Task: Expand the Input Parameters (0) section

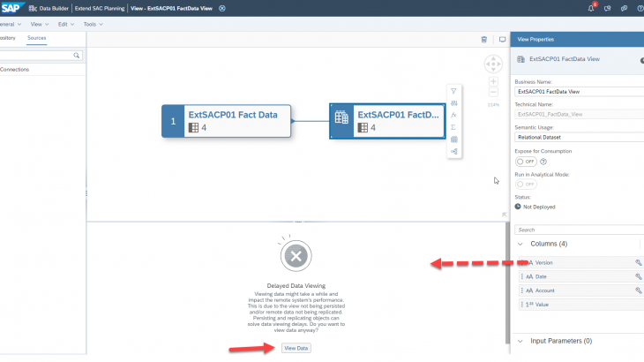Action: point(520,340)
